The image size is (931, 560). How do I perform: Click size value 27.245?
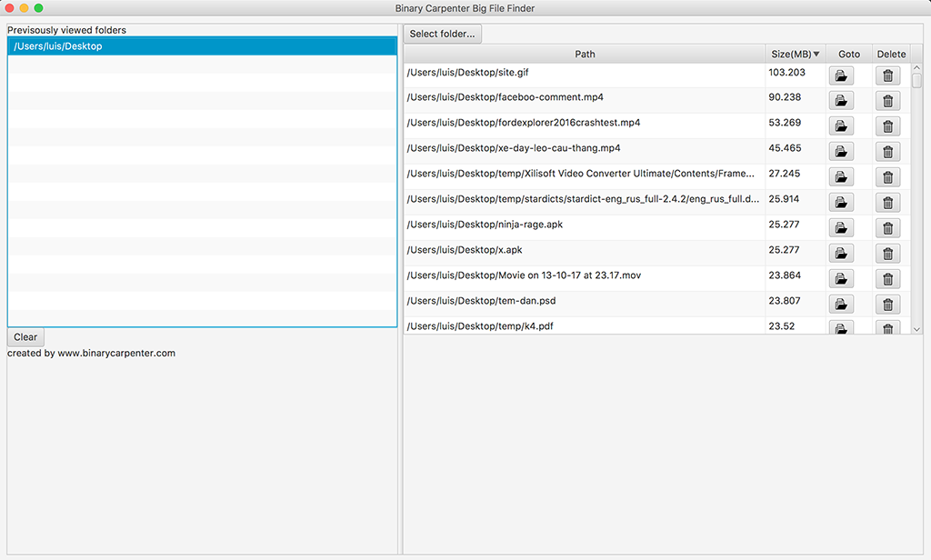(x=784, y=174)
